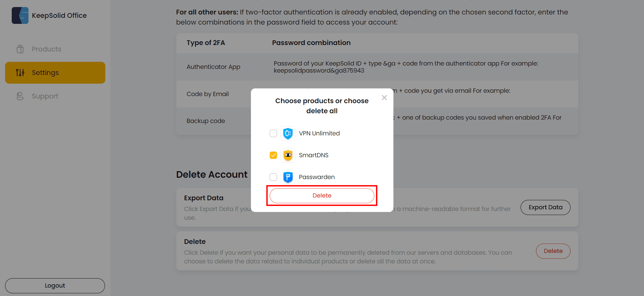Select the Products bag icon in sidebar
The width and height of the screenshot is (644, 296).
20,49
